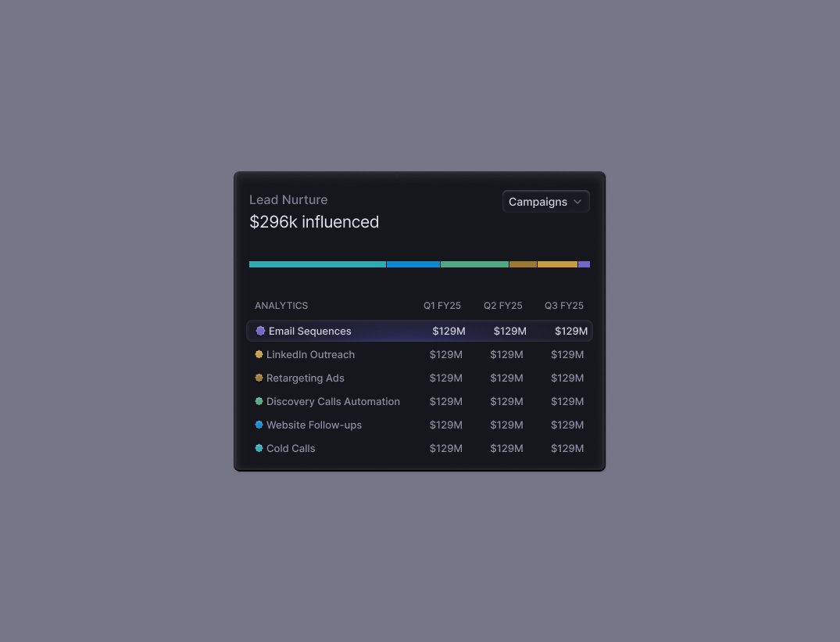
Task: Click the $296k influenced heading
Action: coord(314,222)
